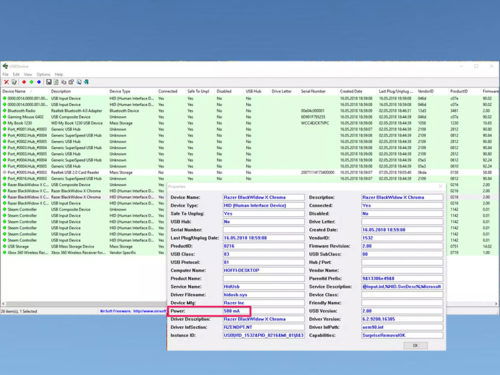This screenshot has height=375, width=500.
Task: Open the Help menu
Action: point(59,74)
